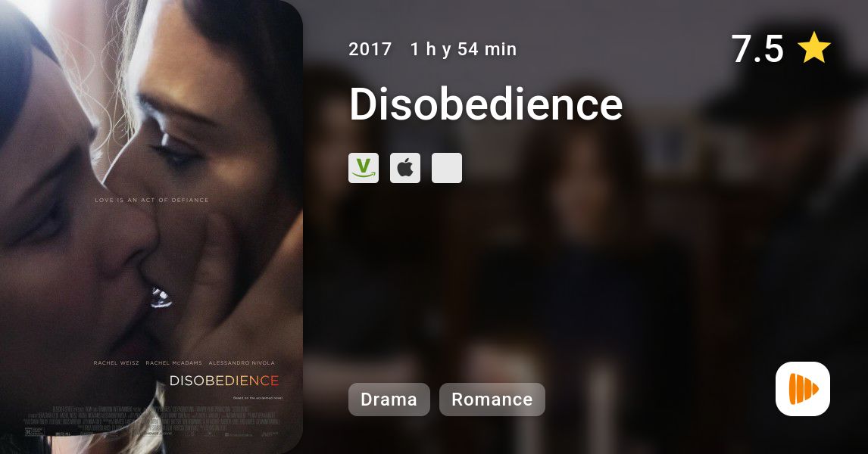Click the DISOBEDIENCE logo text on poster

click(x=224, y=381)
